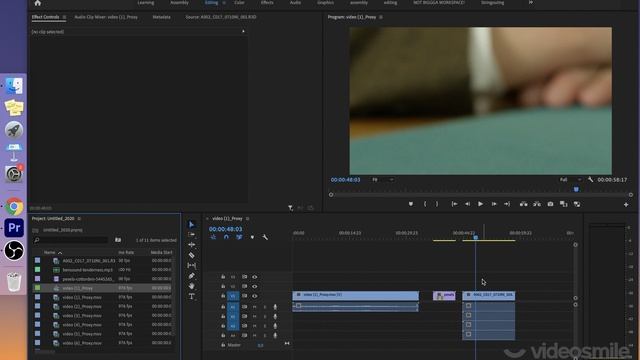Select the Razor tool
Viewport: 640px width, 360px height.
[191, 255]
